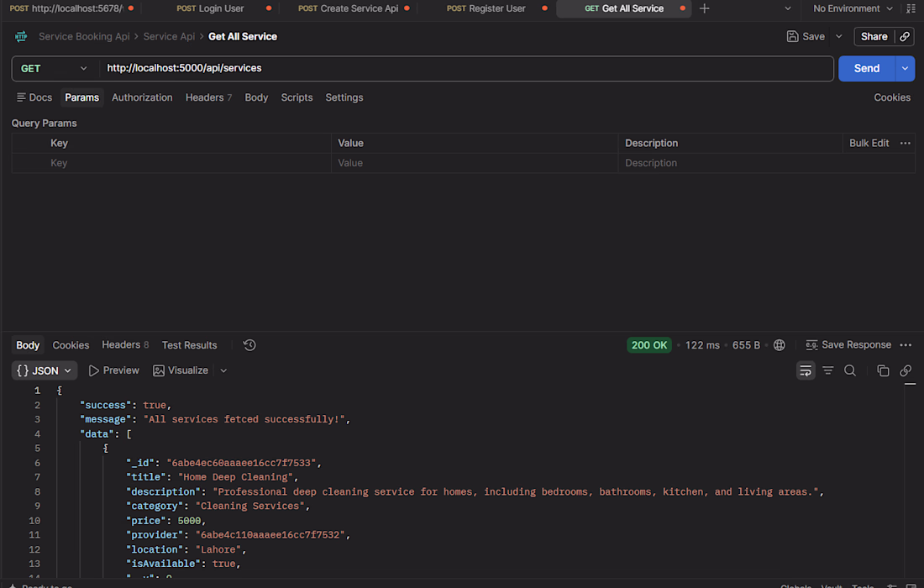View the Test Results tab
The image size is (924, 588).
point(189,345)
